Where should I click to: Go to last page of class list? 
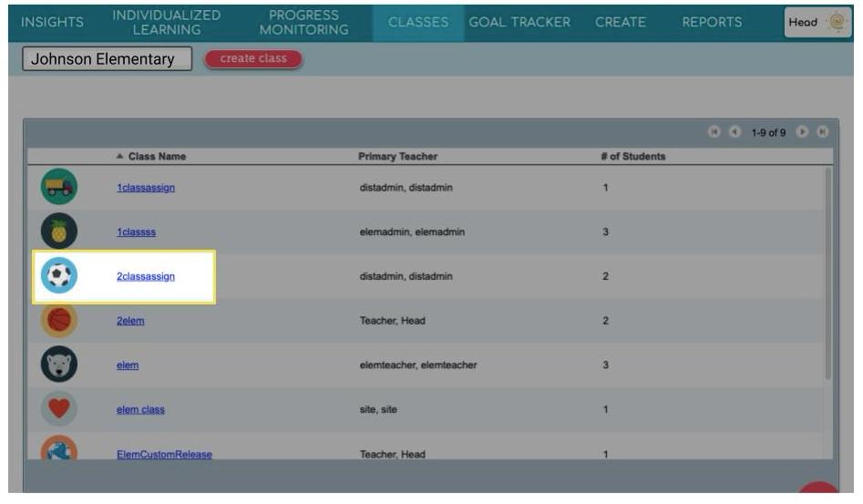(822, 132)
